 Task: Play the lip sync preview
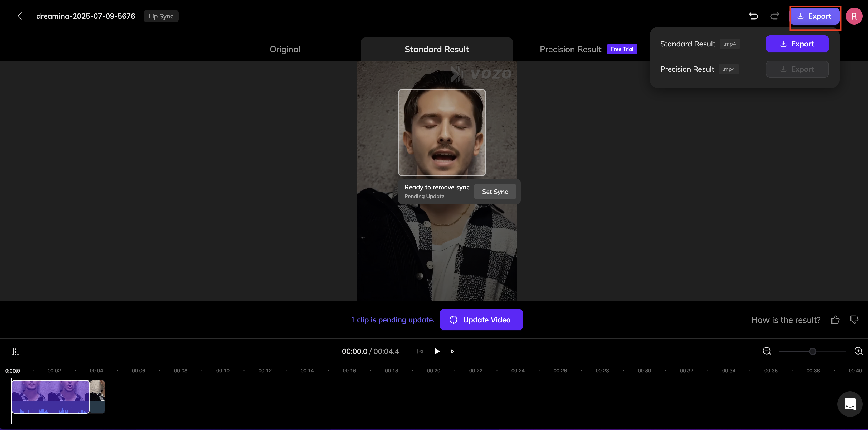click(x=437, y=351)
